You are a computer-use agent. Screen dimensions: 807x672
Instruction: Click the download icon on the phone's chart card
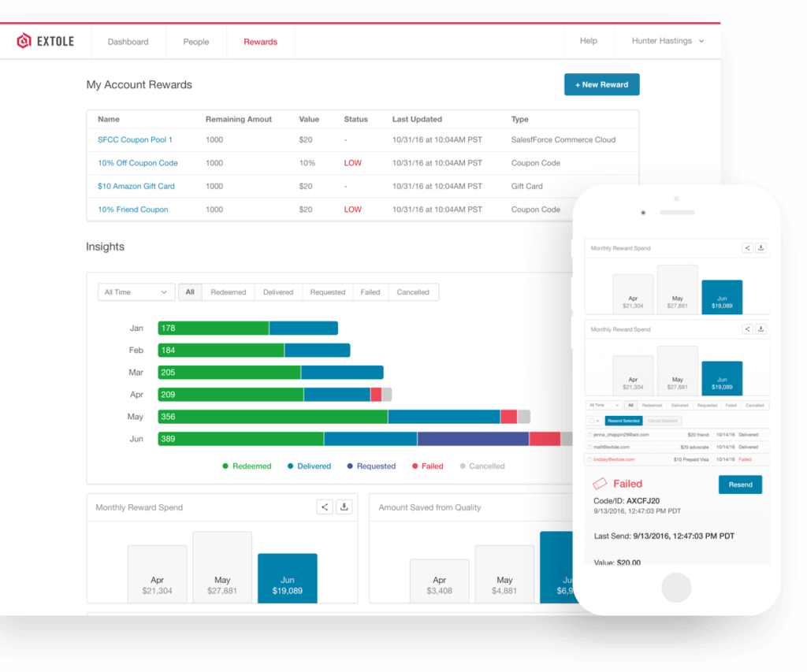point(761,247)
